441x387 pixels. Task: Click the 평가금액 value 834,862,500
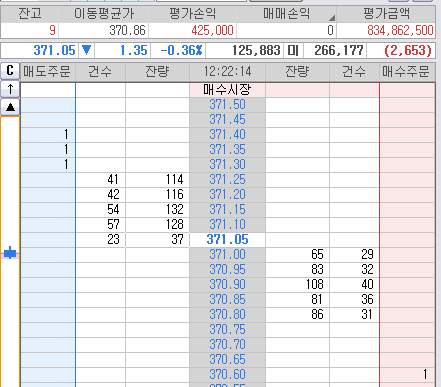pyautogui.click(x=400, y=31)
